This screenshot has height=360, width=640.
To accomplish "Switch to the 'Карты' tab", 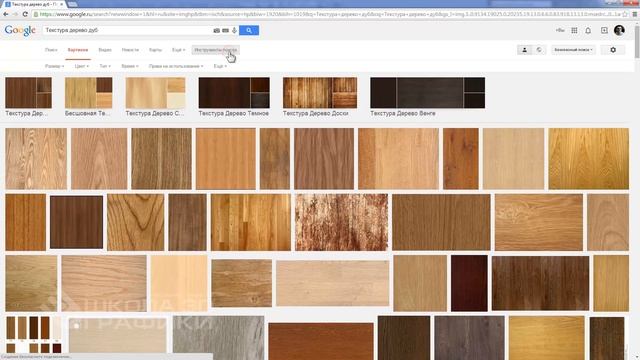I will (x=155, y=50).
